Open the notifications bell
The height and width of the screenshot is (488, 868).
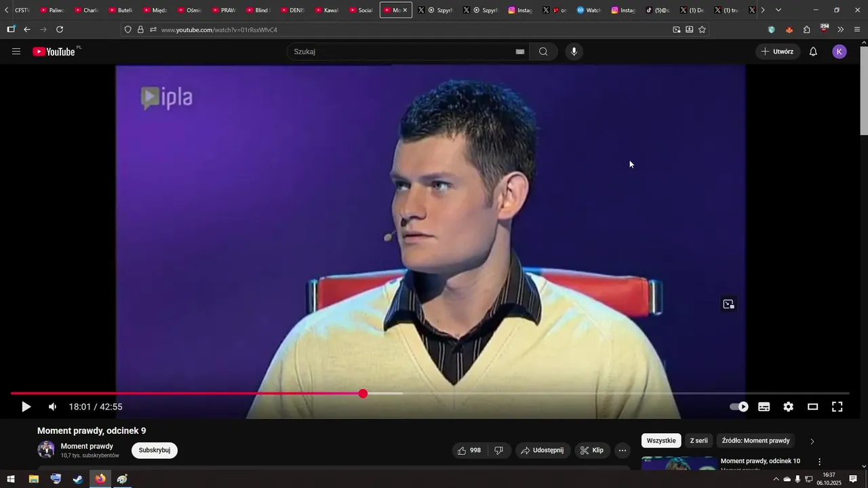[813, 52]
